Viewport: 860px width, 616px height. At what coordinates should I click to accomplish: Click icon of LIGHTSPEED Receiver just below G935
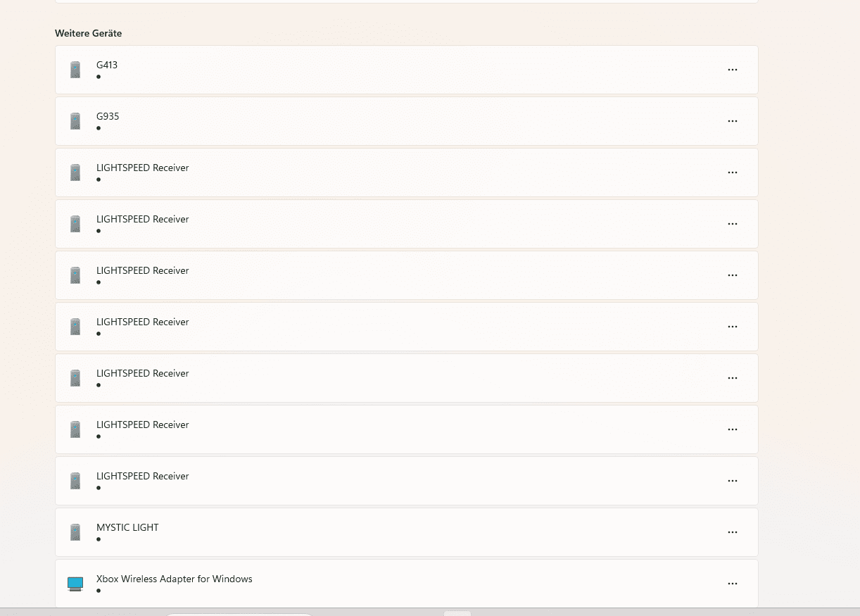75,172
